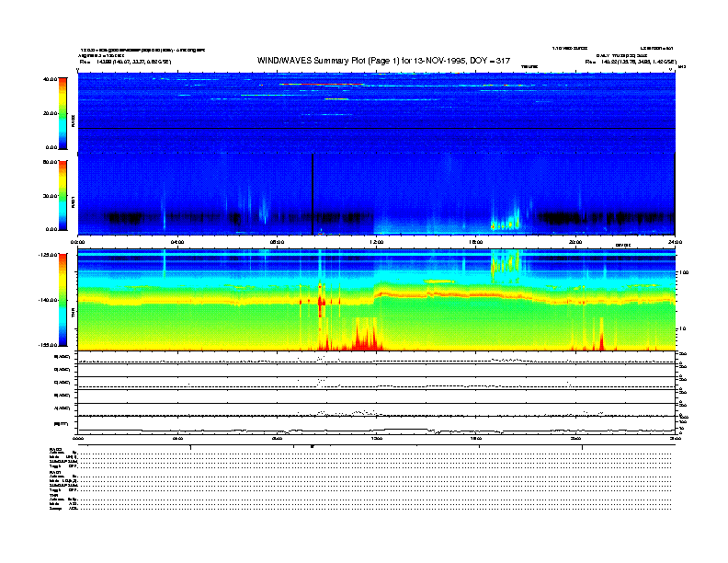
Task: Click 24:00 tick label under RAD1 panel
Action: pyautogui.click(x=675, y=242)
